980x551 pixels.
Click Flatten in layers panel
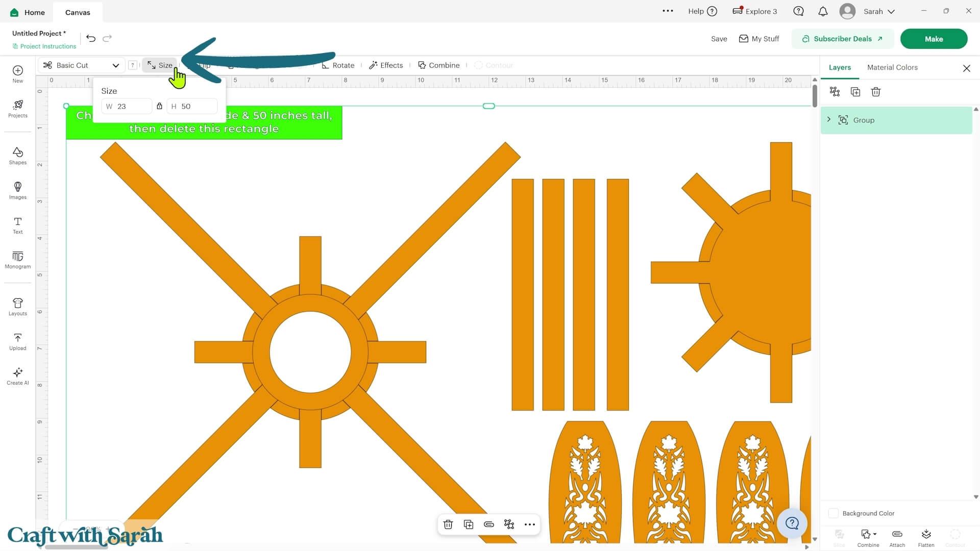point(926,538)
